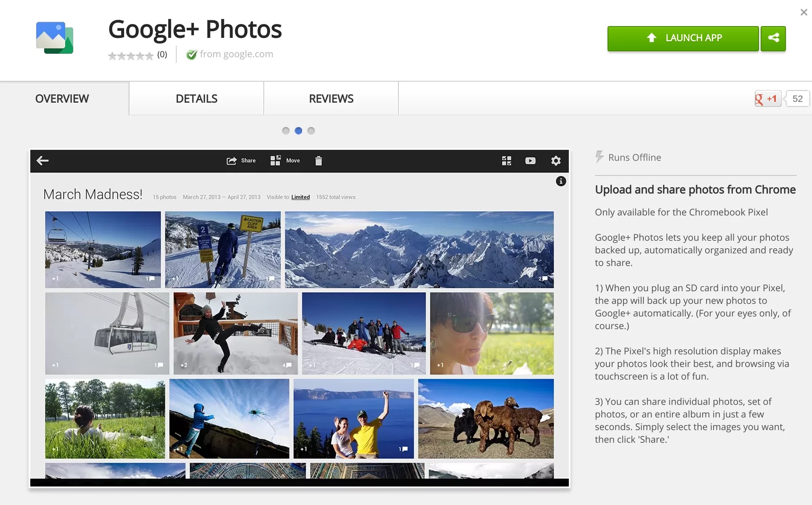Click the select-photos grid checkmark icon
Screen dimensions: 812x505
507,160
